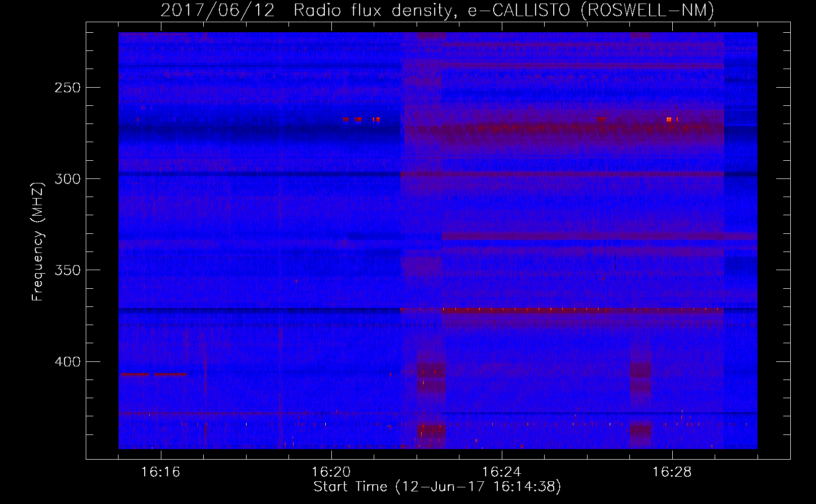Click the plot title mentioning e-CALLISTO ROSWELL-NM
The height and width of the screenshot is (504, 816).
pos(437,10)
